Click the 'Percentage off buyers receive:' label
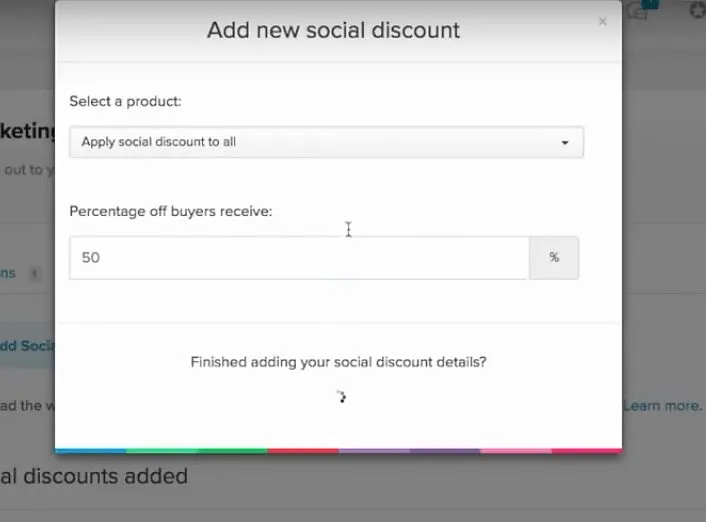Screen dimensions: 706x522 [171, 211]
